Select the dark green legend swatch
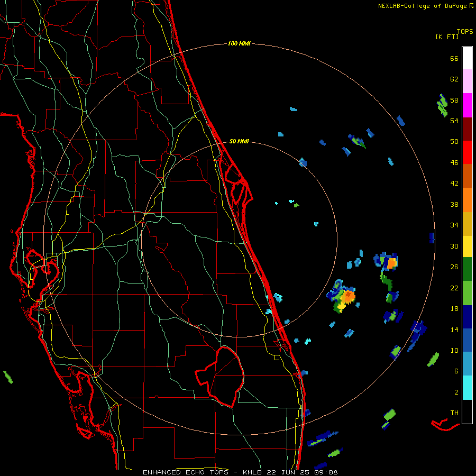476x476 pixels. pyautogui.click(x=467, y=269)
